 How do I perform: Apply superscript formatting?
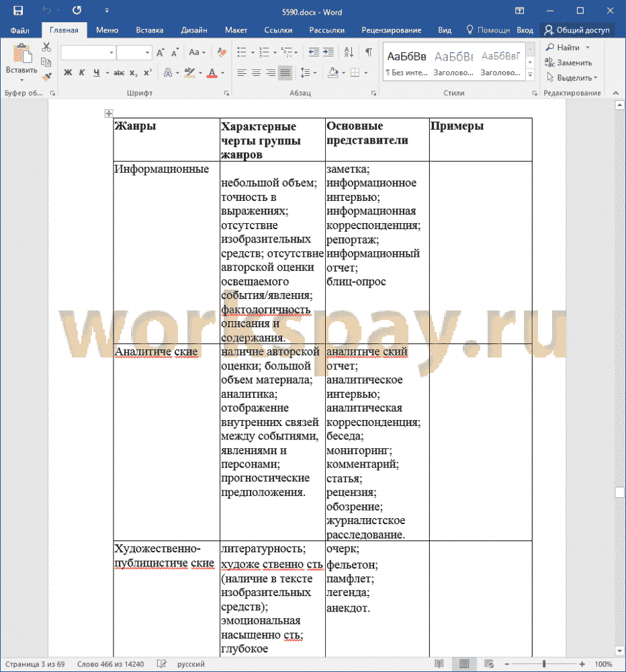point(148,73)
